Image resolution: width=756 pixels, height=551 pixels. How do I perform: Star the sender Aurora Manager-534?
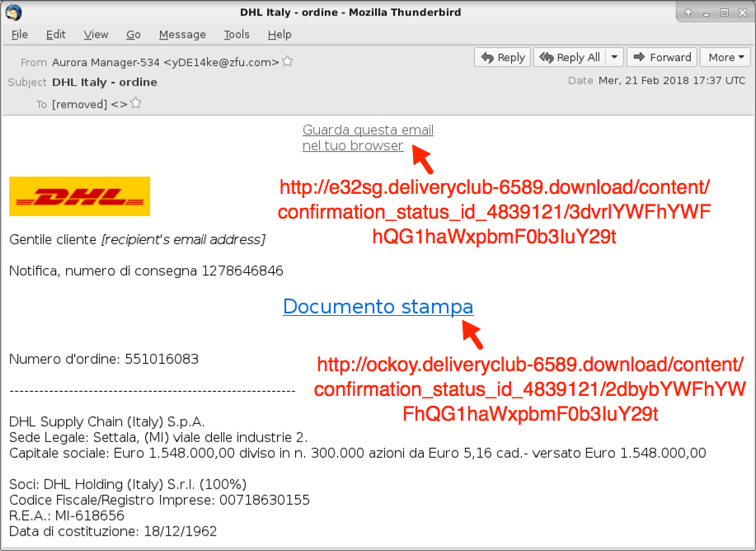(x=288, y=61)
